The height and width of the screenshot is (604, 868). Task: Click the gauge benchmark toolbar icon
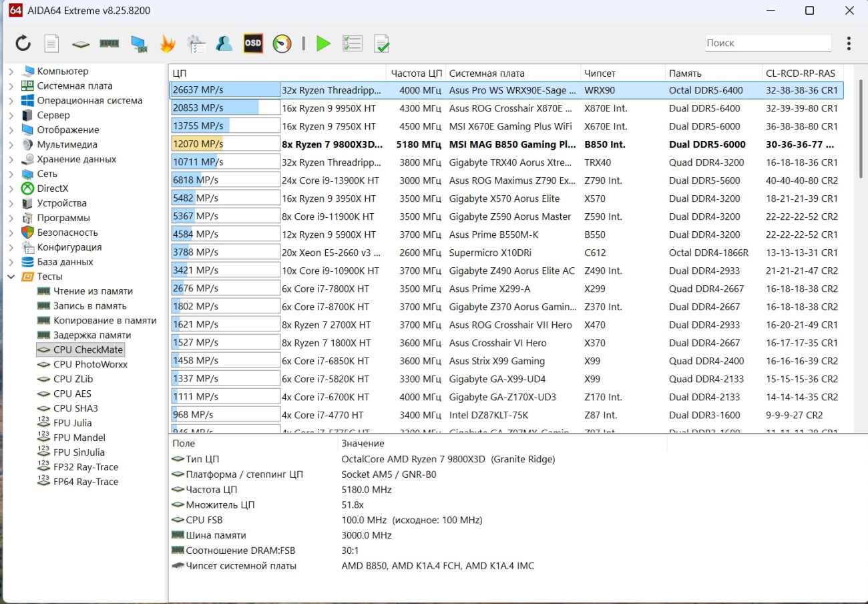pyautogui.click(x=282, y=44)
